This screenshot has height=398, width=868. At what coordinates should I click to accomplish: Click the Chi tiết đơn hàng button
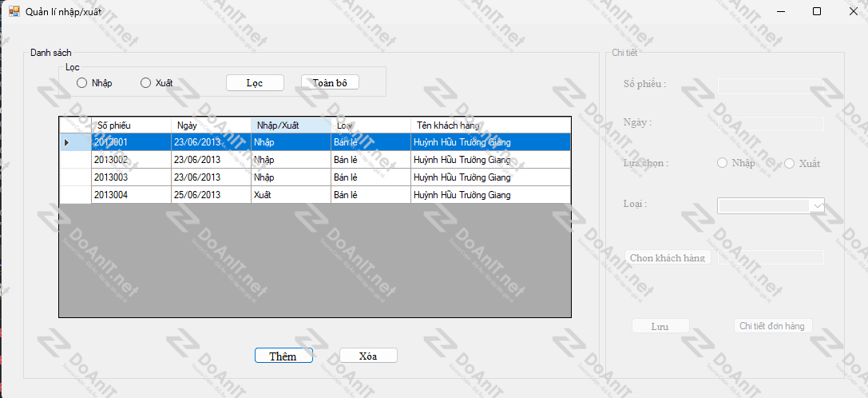coord(773,326)
